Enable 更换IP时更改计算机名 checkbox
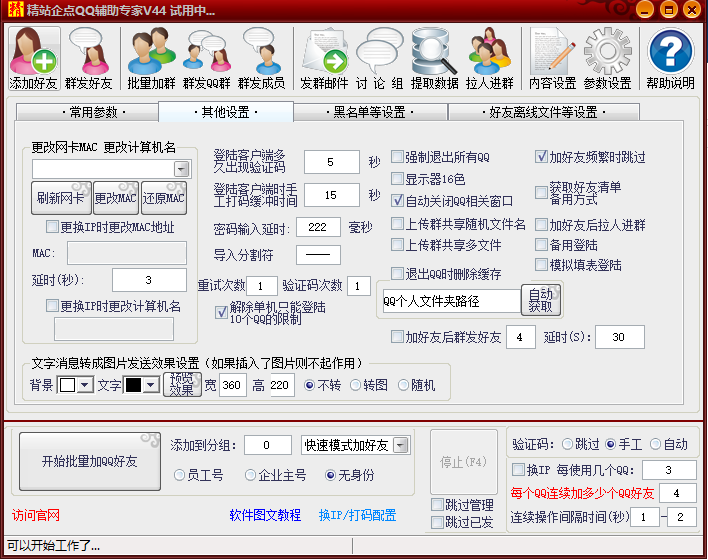Image resolution: width=708 pixels, height=560 pixels. pos(53,306)
